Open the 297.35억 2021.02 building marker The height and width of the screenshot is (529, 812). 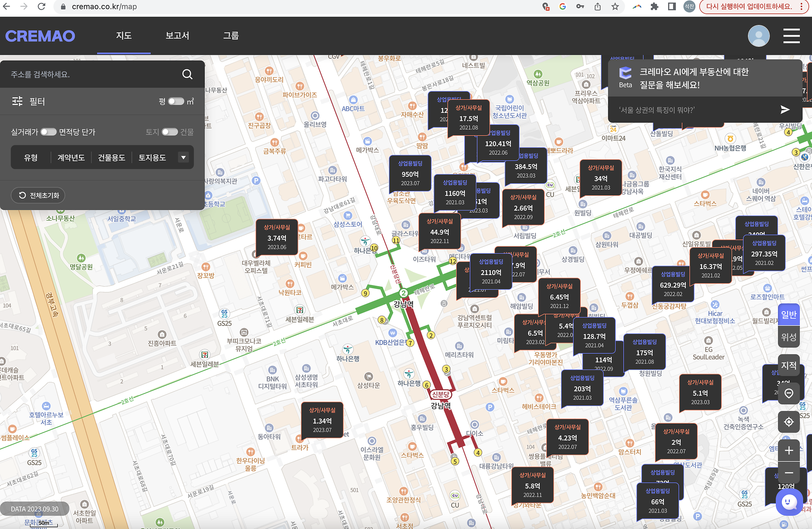click(x=764, y=254)
